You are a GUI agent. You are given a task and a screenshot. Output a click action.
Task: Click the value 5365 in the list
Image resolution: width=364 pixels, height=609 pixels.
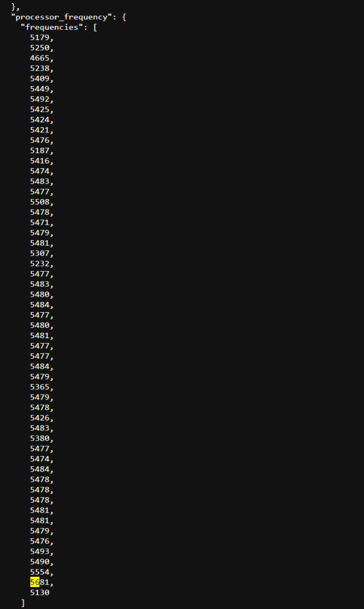click(40, 387)
